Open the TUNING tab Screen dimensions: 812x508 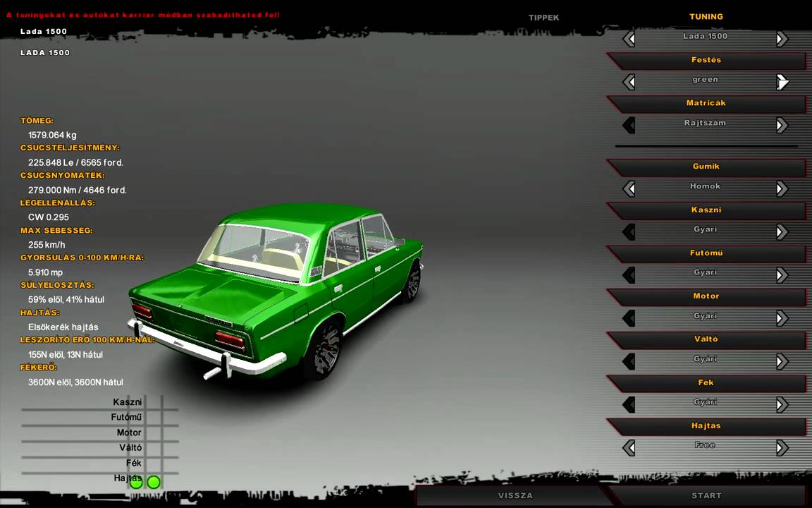706,17
